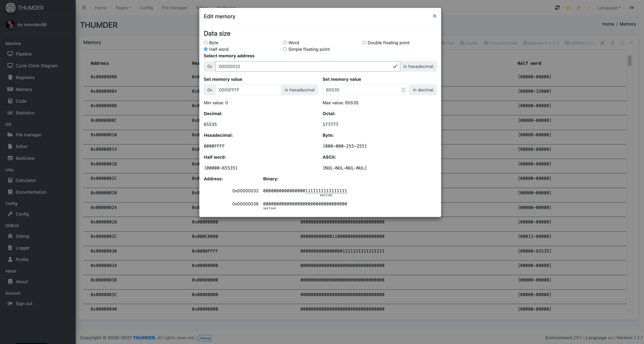This screenshot has height=344, width=644.
Task: Click half word cell [00012-00000]
Action: pyautogui.click(x=534, y=236)
